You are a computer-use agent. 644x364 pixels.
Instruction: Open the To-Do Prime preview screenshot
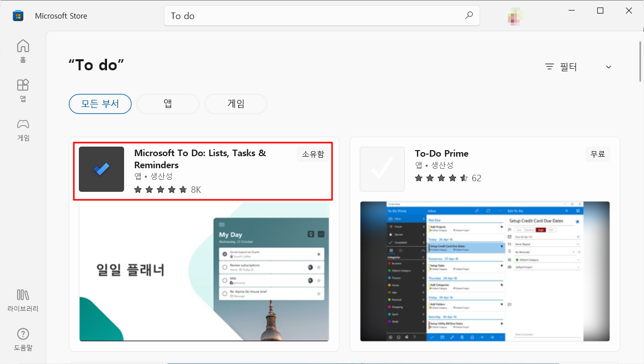click(485, 272)
